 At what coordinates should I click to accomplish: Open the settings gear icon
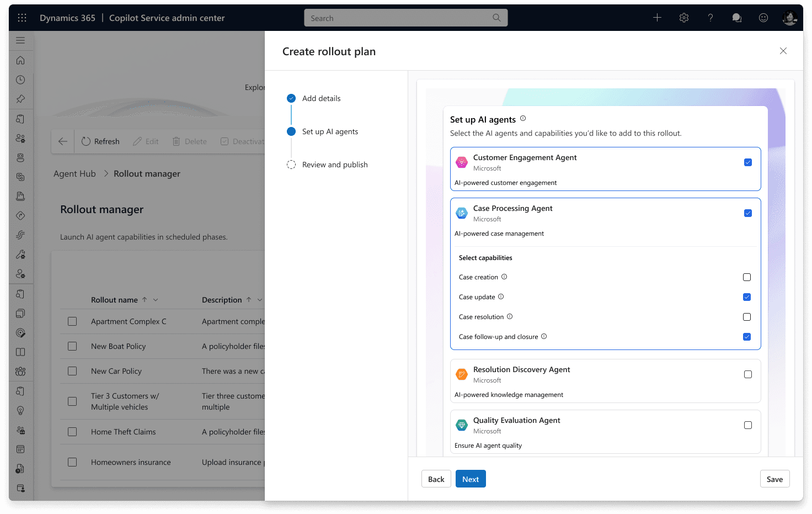click(684, 18)
